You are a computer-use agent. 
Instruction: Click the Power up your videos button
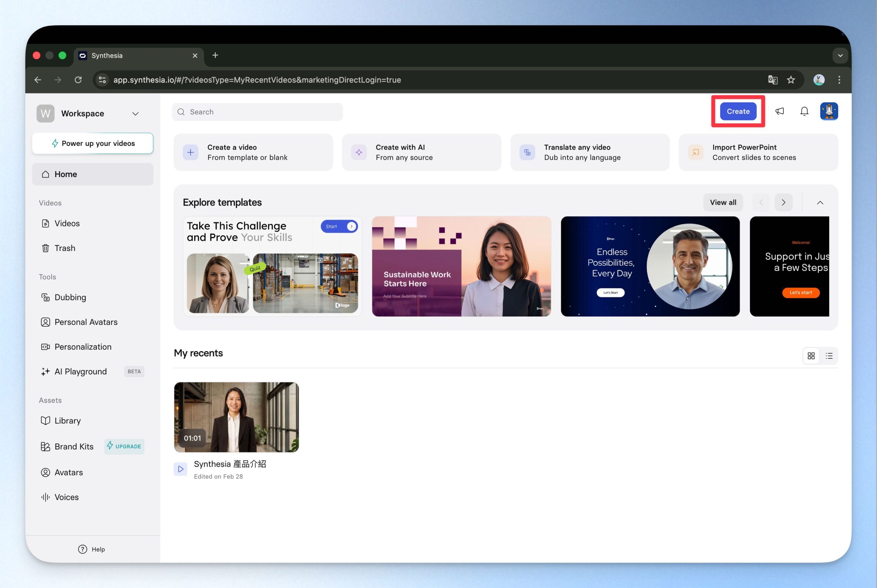pos(92,143)
